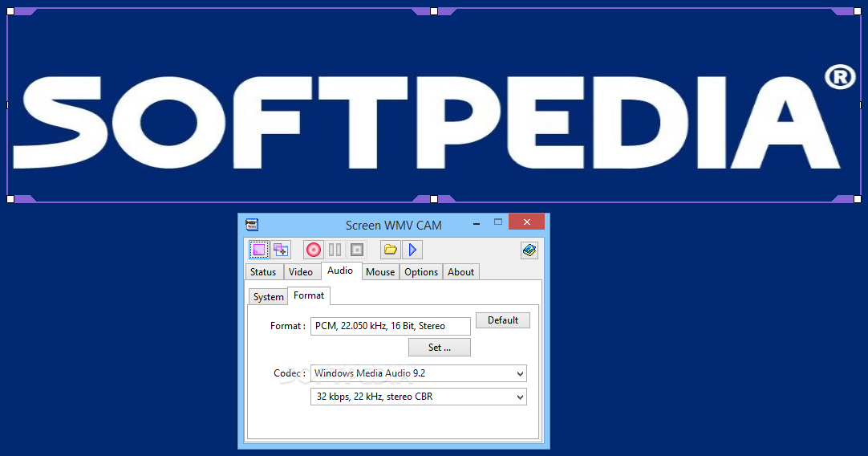Choose the window capture tool
The width and height of the screenshot is (868, 456).
click(x=281, y=250)
